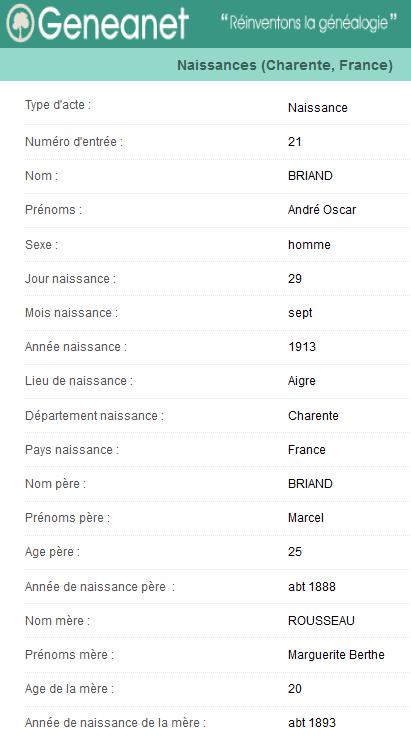Image resolution: width=411 pixels, height=736 pixels.
Task: Click the "Réinventons la généalogie" slogan
Action: pyautogui.click(x=309, y=22)
